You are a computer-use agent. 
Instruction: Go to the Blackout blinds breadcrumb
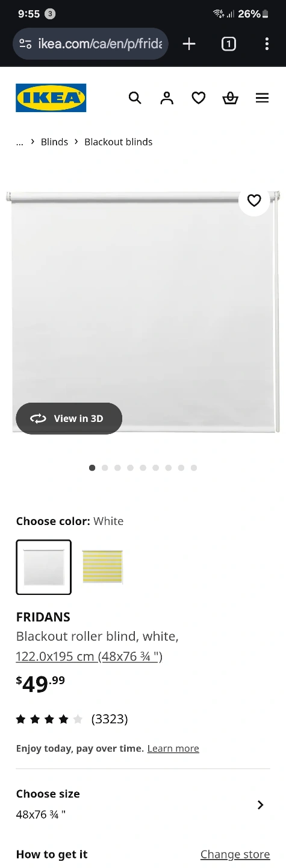[119, 142]
